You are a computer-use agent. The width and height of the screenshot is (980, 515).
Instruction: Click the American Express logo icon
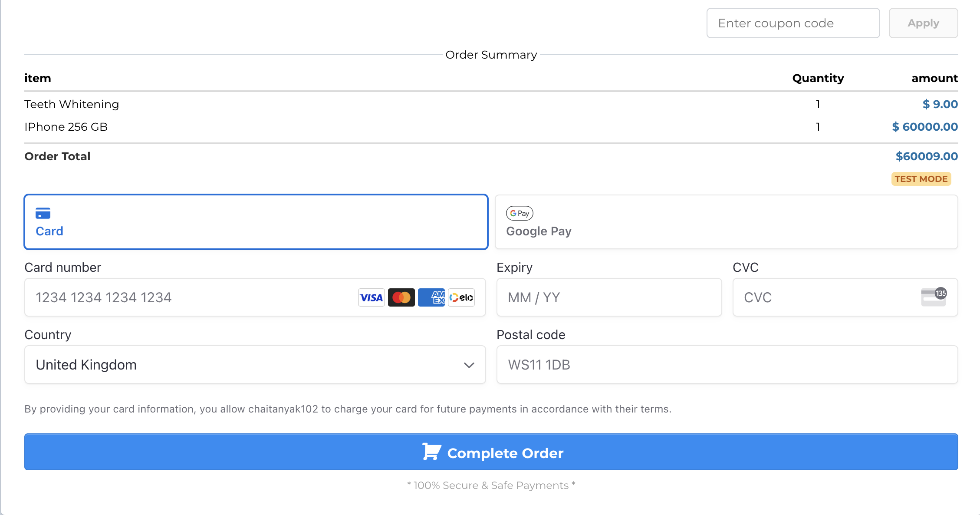point(431,297)
